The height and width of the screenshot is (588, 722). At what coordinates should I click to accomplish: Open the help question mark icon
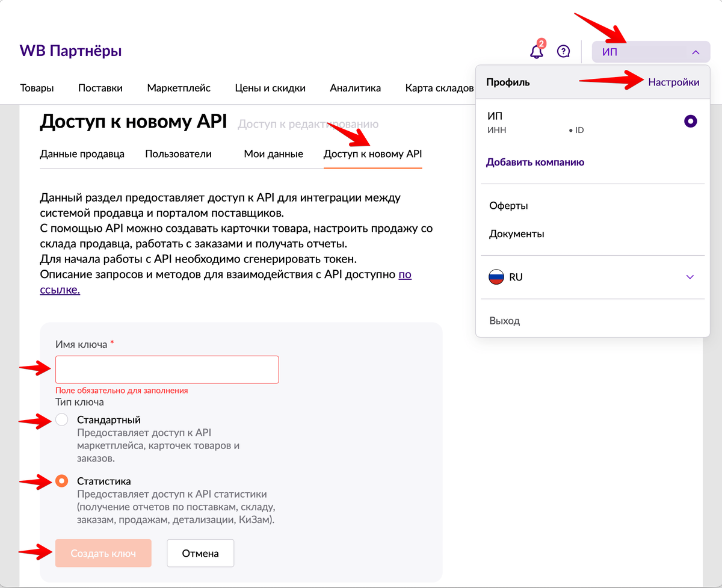pyautogui.click(x=563, y=51)
